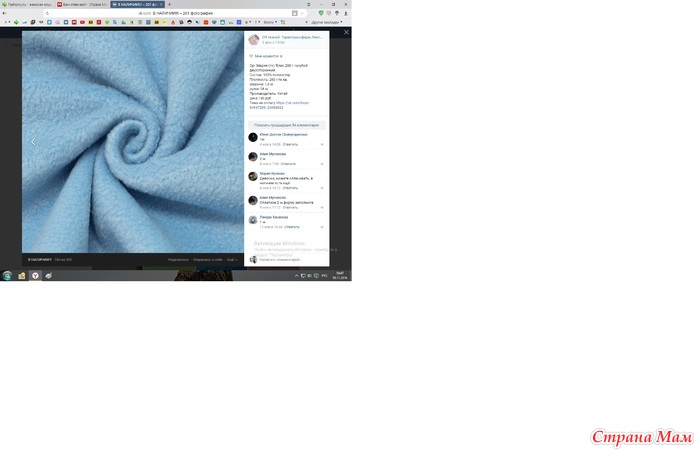Switch to the Вам отвечают Страна Мам tab
700x452 pixels.
point(82,4)
